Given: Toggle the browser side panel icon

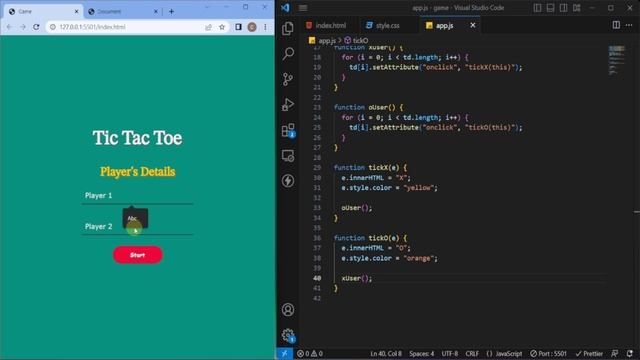Looking at the screenshot, I should tap(238, 27).
